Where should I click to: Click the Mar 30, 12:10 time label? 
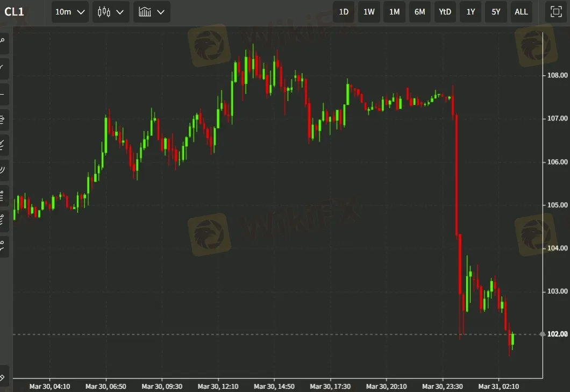point(218,386)
